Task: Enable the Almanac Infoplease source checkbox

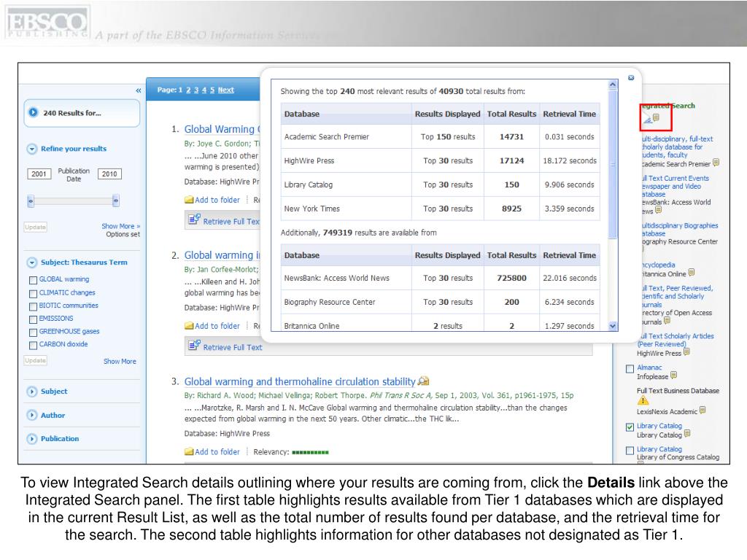Action: pyautogui.click(x=630, y=368)
